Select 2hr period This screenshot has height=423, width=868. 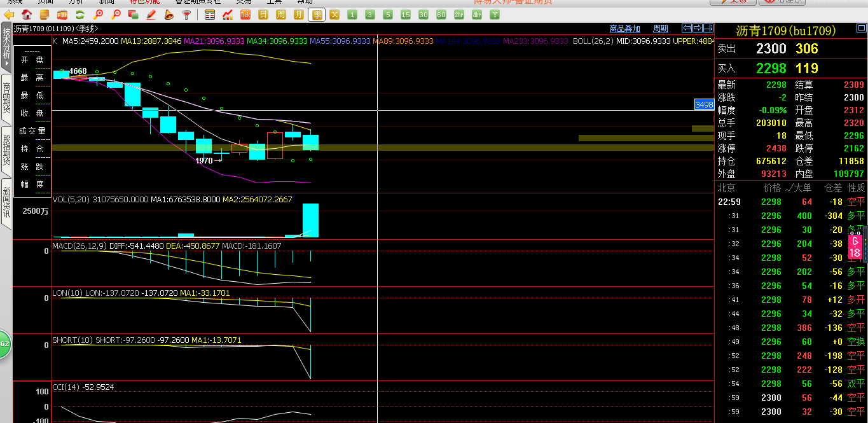coord(459,14)
